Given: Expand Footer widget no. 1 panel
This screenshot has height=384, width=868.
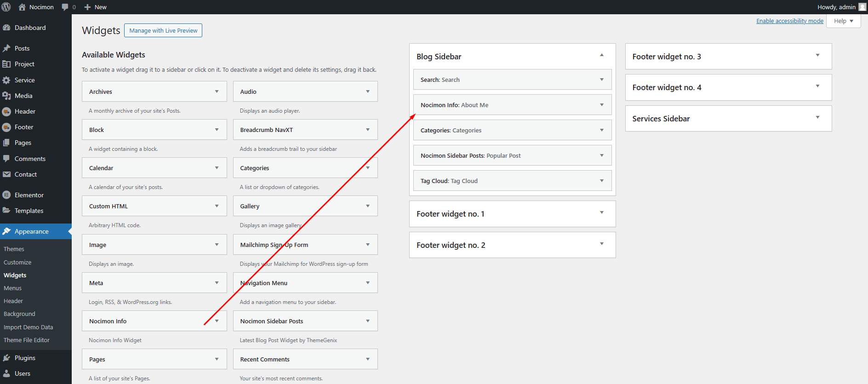Looking at the screenshot, I should point(602,212).
